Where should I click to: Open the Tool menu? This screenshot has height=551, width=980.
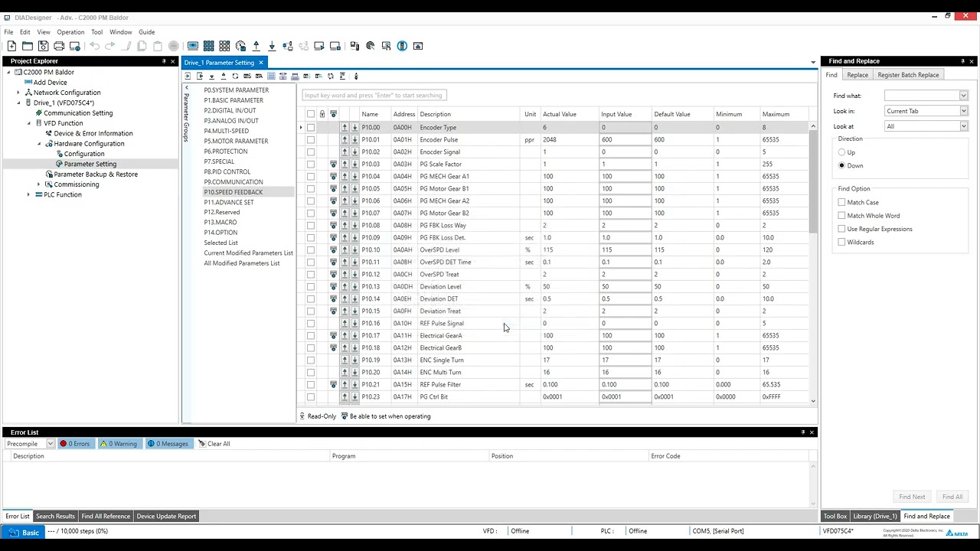point(96,32)
